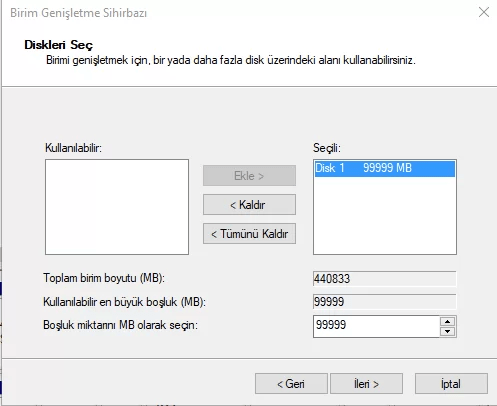Click the Diskleri Seç heading

click(x=59, y=45)
